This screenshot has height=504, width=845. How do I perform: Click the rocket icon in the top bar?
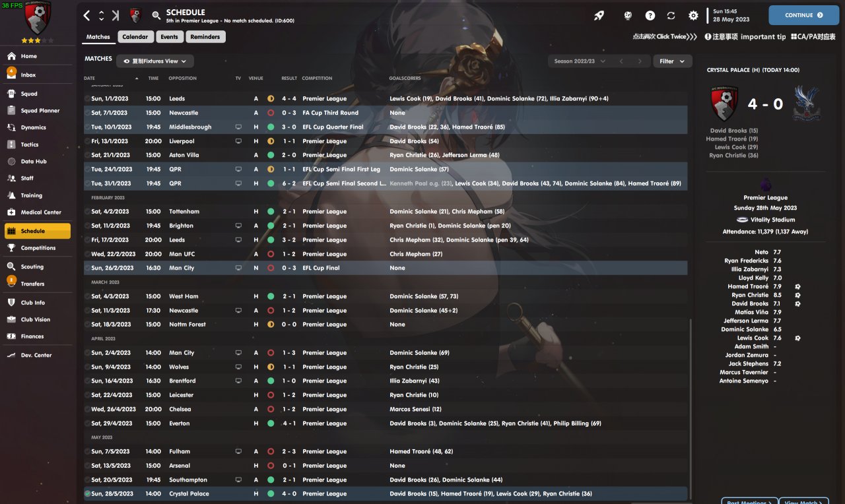pos(599,15)
